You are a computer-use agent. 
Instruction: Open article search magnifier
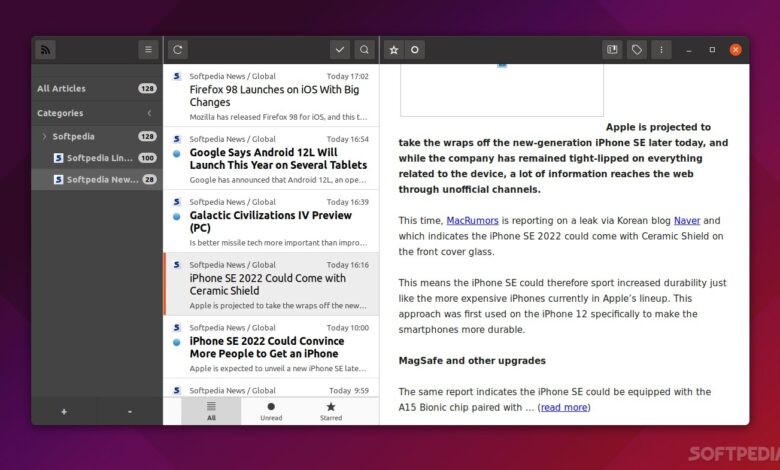coord(365,50)
